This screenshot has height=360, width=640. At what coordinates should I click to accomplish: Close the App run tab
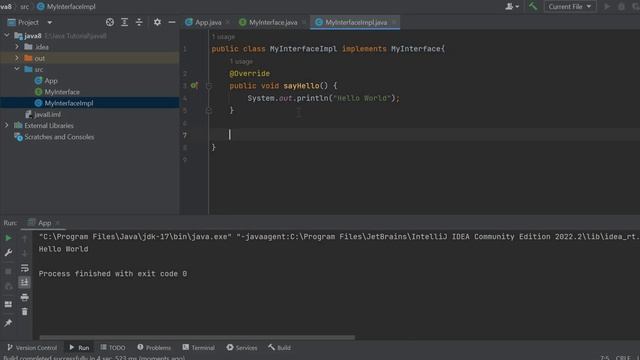[x=58, y=223]
